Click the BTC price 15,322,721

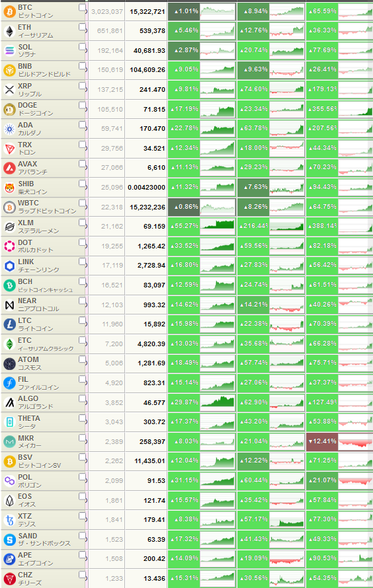[147, 12]
